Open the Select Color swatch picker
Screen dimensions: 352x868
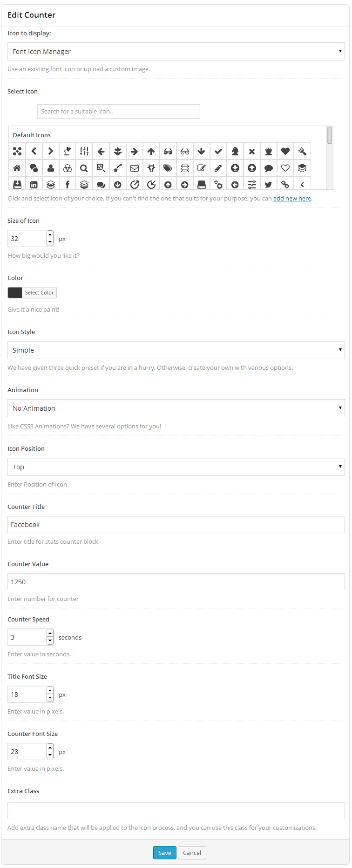pyautogui.click(x=32, y=293)
